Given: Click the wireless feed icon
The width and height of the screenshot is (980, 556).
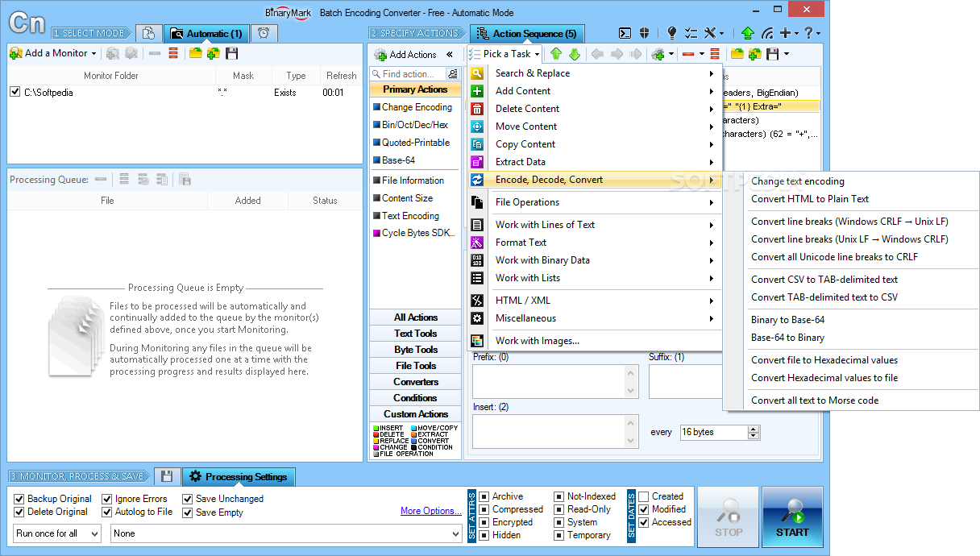Looking at the screenshot, I should [x=766, y=33].
